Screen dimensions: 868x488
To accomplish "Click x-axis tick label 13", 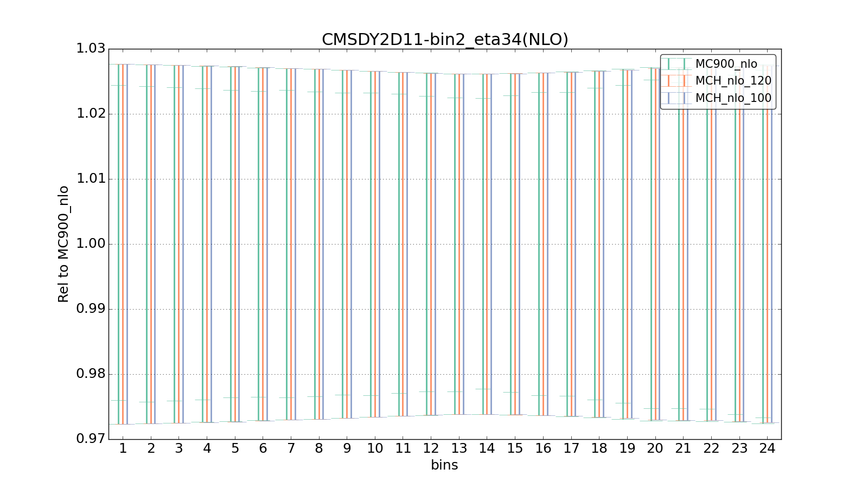I will pos(459,449).
